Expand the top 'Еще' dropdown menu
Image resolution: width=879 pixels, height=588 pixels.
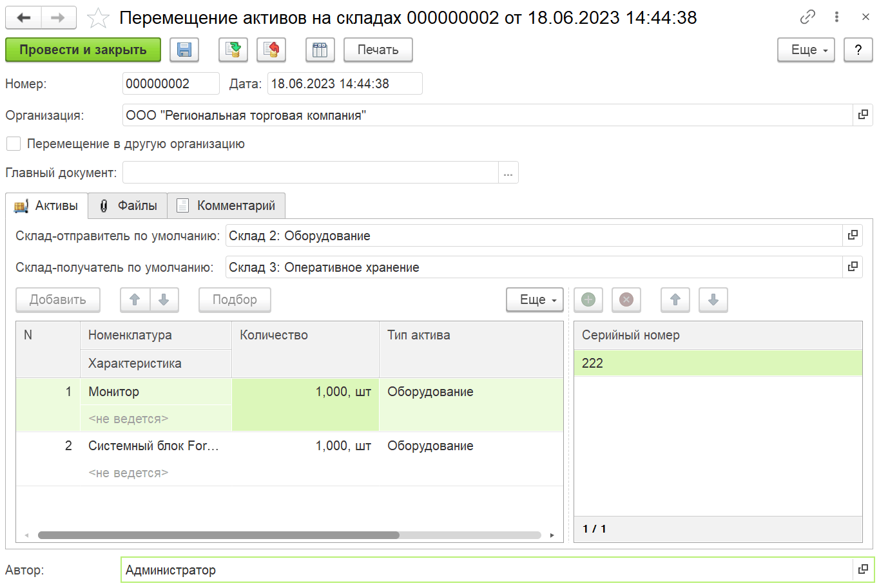[806, 50]
